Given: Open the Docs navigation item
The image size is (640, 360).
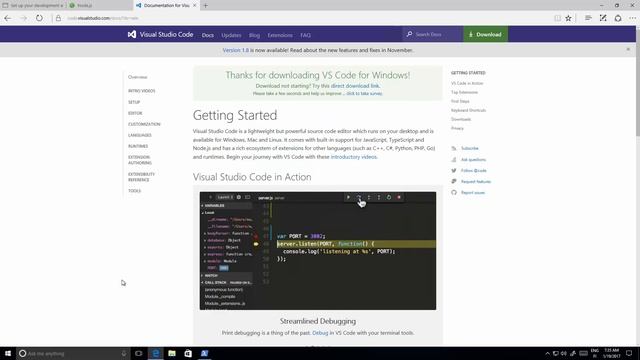Looking at the screenshot, I should coord(208,35).
